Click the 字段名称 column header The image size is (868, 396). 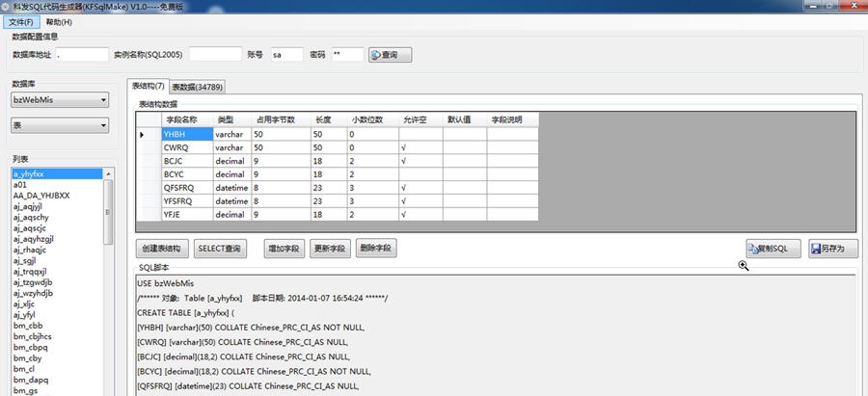point(187,119)
